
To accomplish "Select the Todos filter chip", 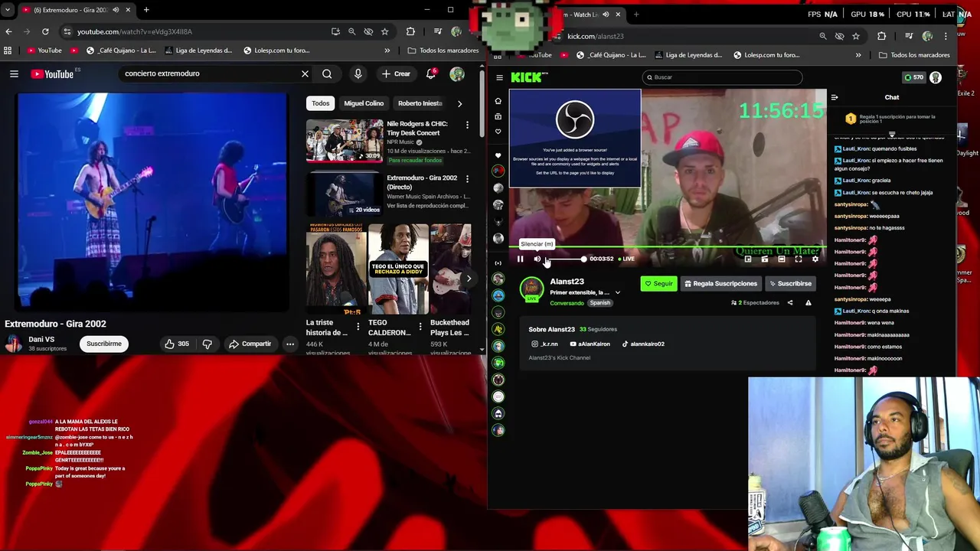I will tap(321, 103).
